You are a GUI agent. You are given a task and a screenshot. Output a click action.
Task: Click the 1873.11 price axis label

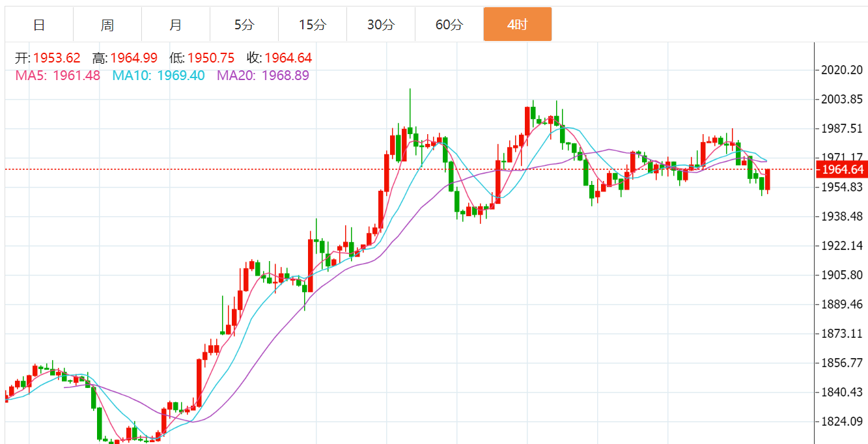[843, 333]
